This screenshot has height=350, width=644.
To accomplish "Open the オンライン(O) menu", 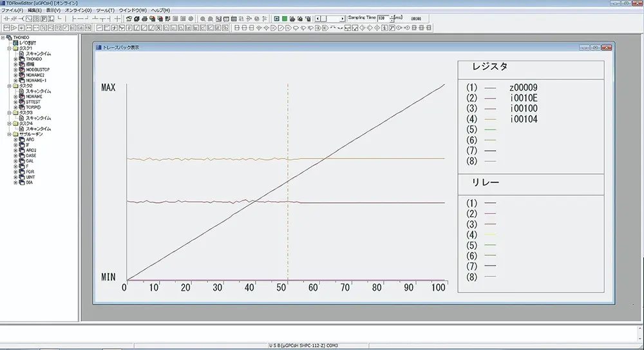I will click(78, 11).
